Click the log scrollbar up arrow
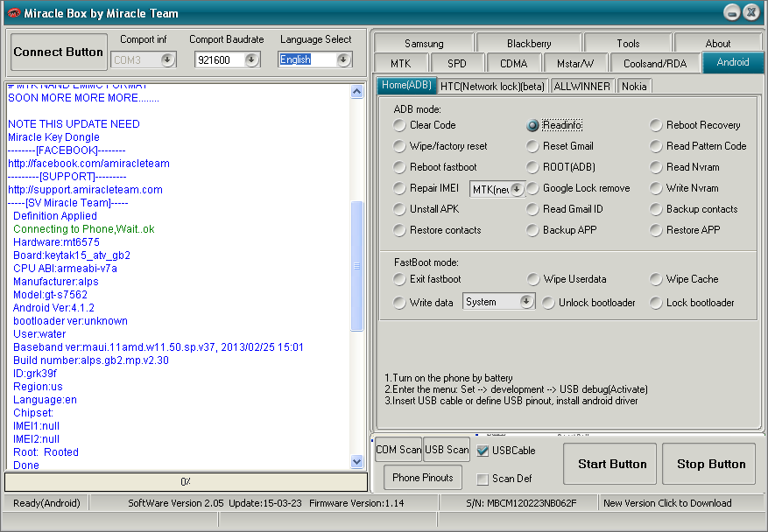The image size is (768, 532). click(x=357, y=92)
